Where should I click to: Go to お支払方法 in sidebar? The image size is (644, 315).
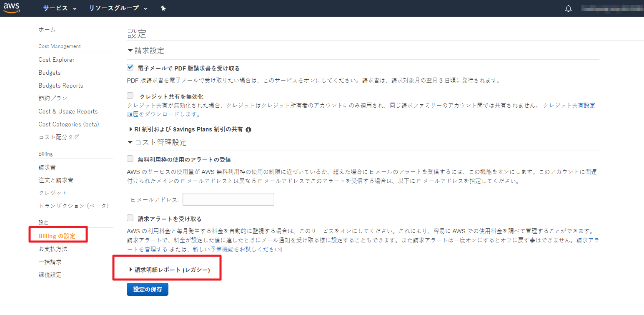[x=53, y=249]
